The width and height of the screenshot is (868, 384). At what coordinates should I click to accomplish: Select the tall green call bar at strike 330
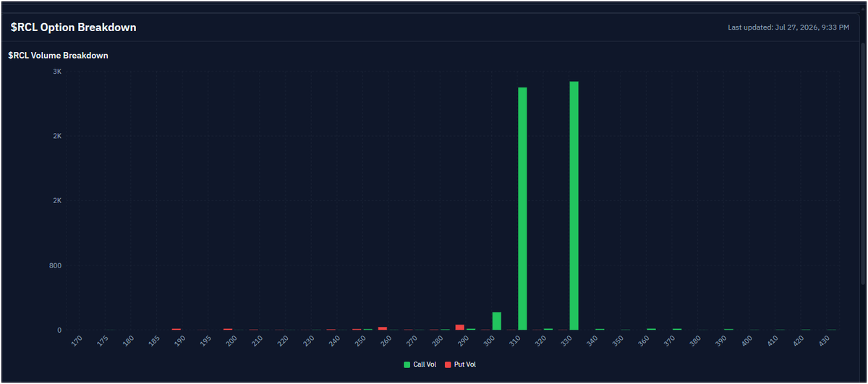pyautogui.click(x=574, y=206)
